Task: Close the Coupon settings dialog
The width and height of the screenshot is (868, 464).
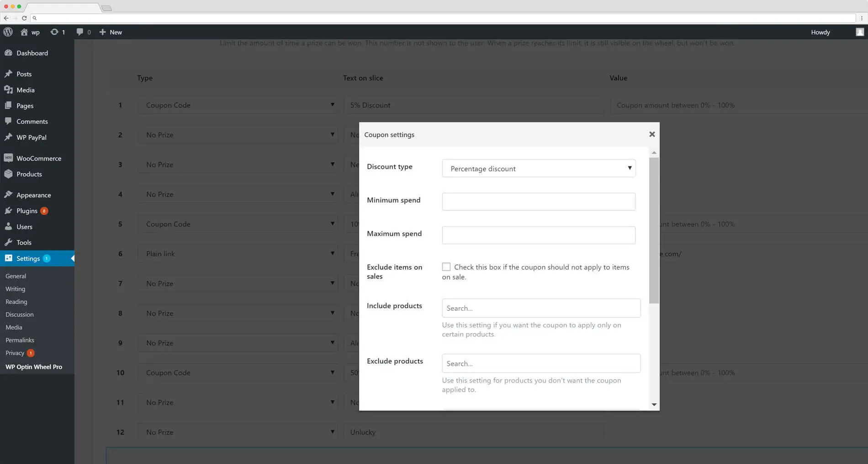Action: tap(652, 134)
